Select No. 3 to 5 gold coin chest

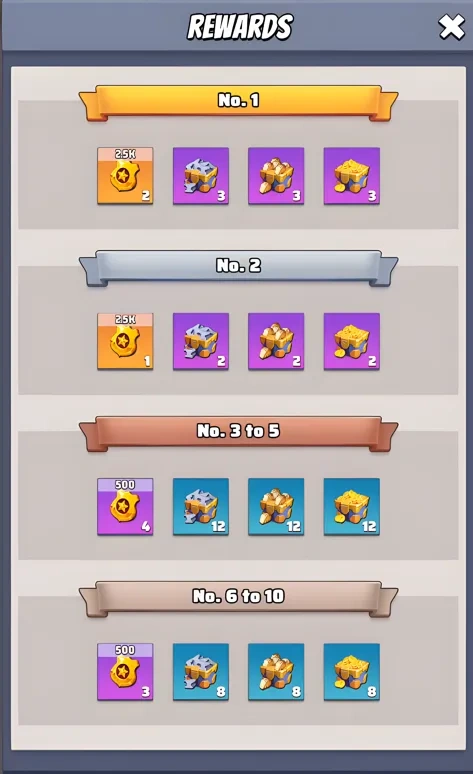pyautogui.click(x=352, y=506)
